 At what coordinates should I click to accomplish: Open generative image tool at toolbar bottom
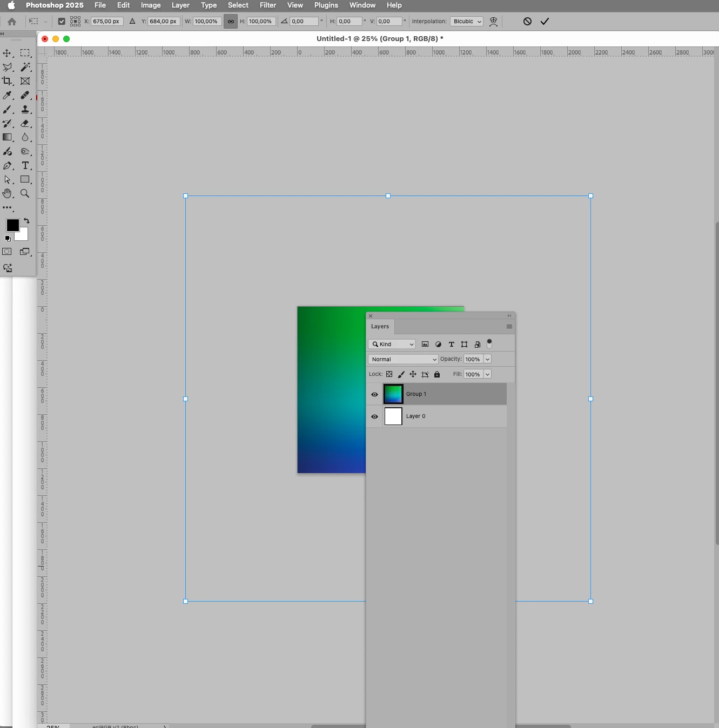[8, 268]
